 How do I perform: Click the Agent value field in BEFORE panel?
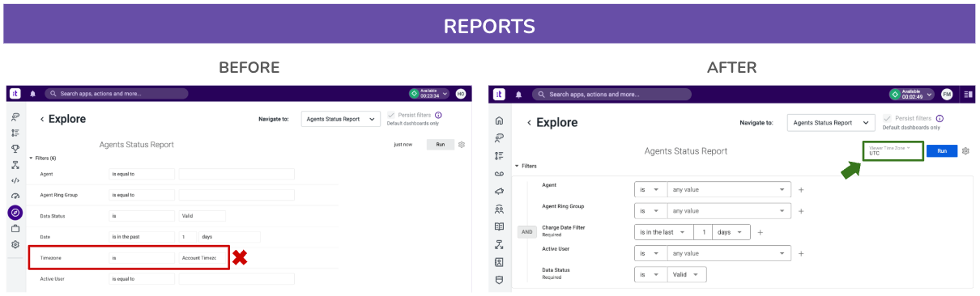pos(236,174)
